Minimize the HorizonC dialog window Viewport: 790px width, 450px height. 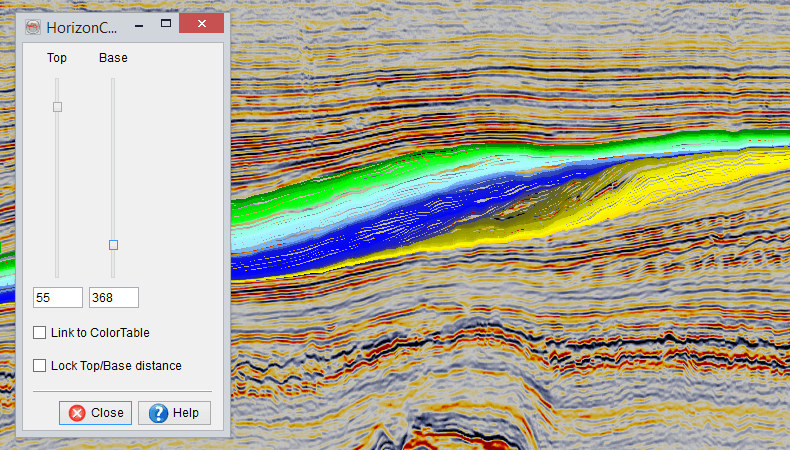coord(137,24)
